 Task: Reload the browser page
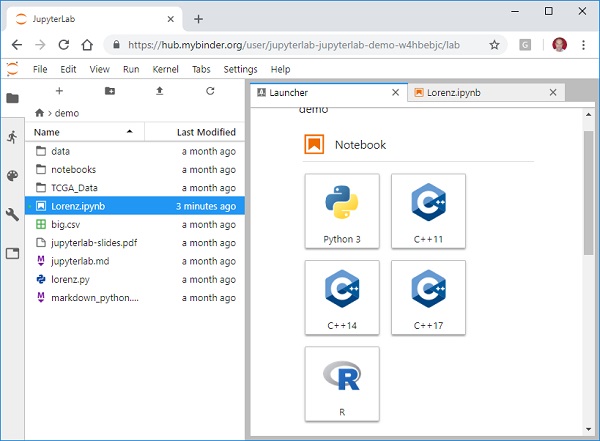[64, 45]
